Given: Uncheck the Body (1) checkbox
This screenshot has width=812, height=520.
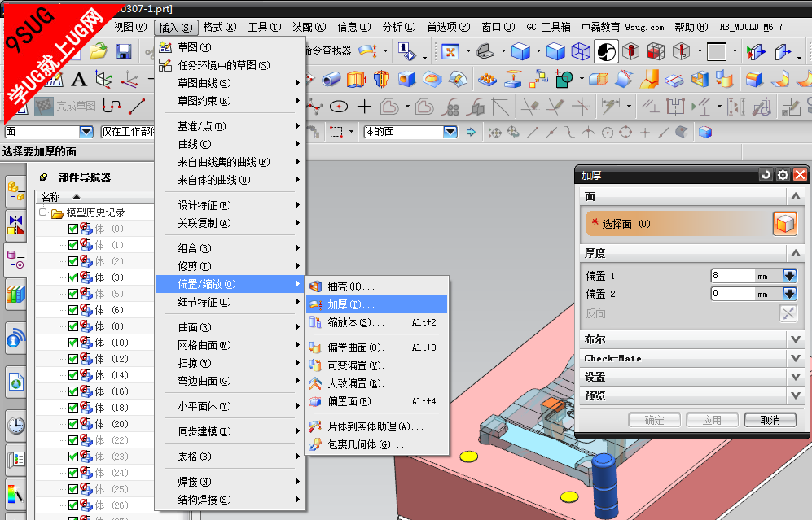Looking at the screenshot, I should click(73, 245).
